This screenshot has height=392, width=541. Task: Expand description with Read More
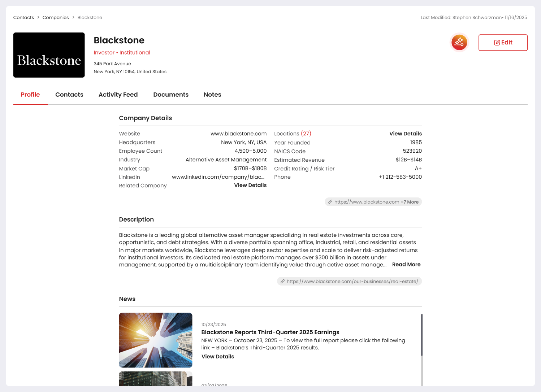tap(406, 265)
